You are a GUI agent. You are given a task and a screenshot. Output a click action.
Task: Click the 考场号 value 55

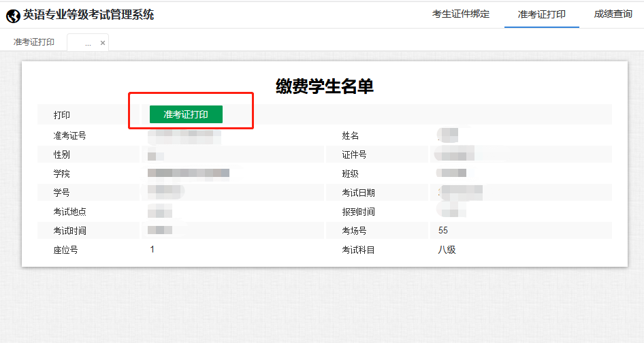(443, 231)
